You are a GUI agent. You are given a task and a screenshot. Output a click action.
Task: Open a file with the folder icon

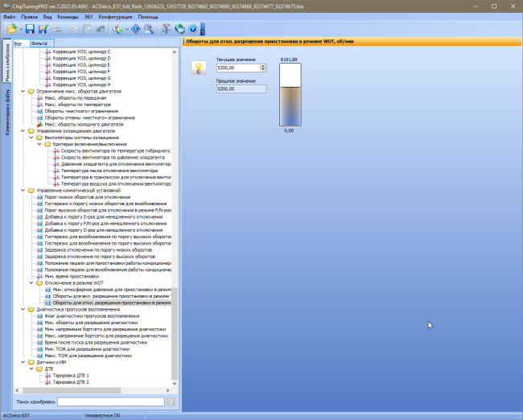point(12,29)
